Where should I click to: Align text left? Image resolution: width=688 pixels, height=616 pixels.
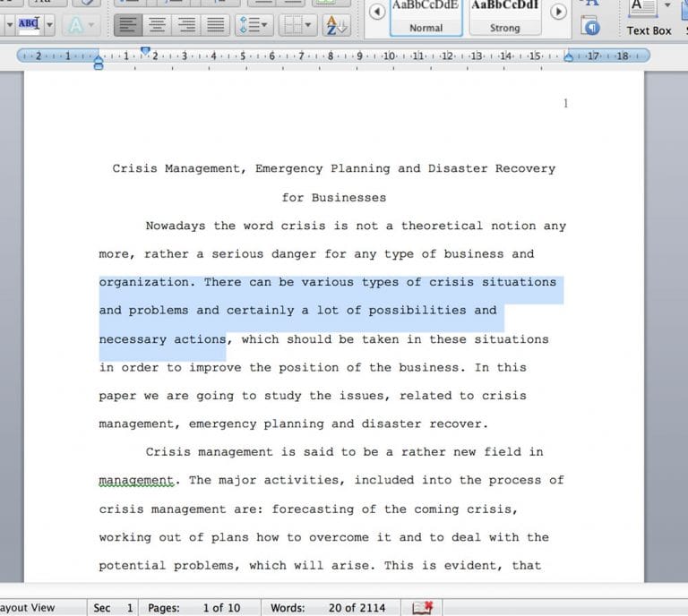tap(128, 25)
